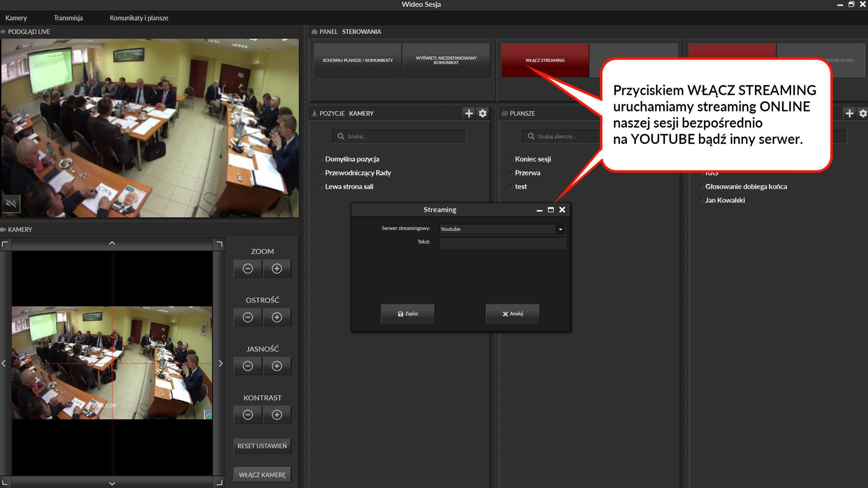The image size is (868, 488).
Task: Toggle the Koniec sesji plansza checkbox
Action: click(x=511, y=160)
